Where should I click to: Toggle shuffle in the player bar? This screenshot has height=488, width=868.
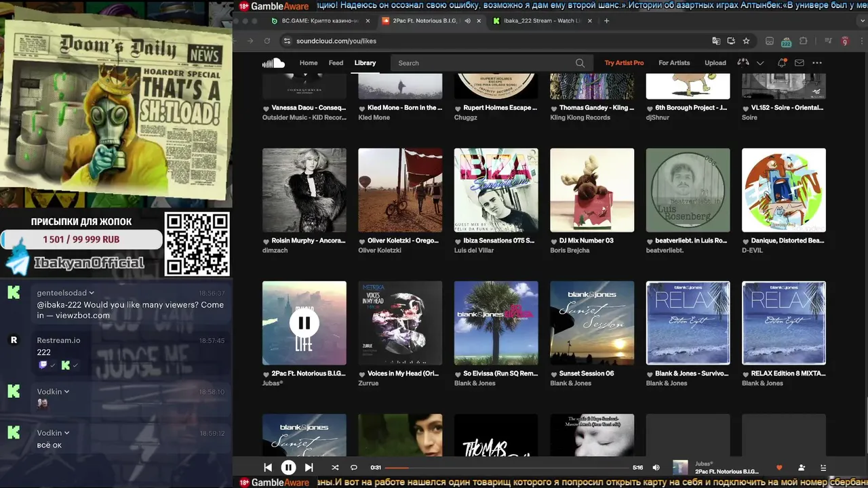coord(335,468)
